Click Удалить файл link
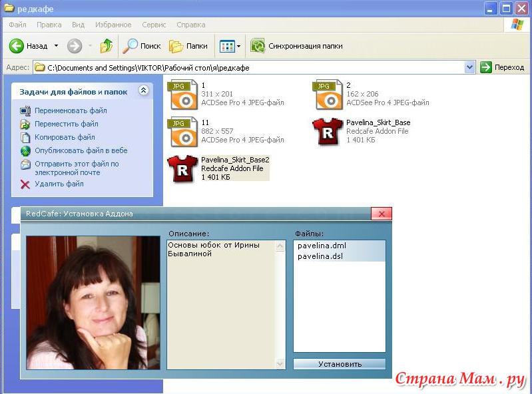Image resolution: width=532 pixels, height=394 pixels. 59,184
